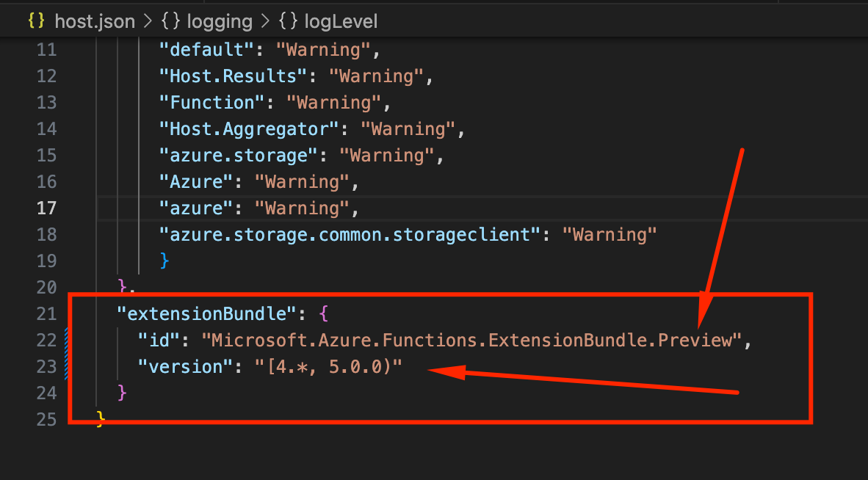Open the host.json breadcrumb item
This screenshot has height=480, width=868.
point(95,21)
